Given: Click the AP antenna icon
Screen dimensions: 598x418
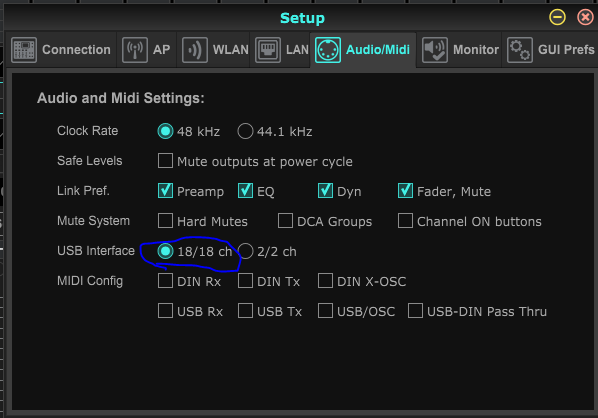Looking at the screenshot, I should (135, 50).
